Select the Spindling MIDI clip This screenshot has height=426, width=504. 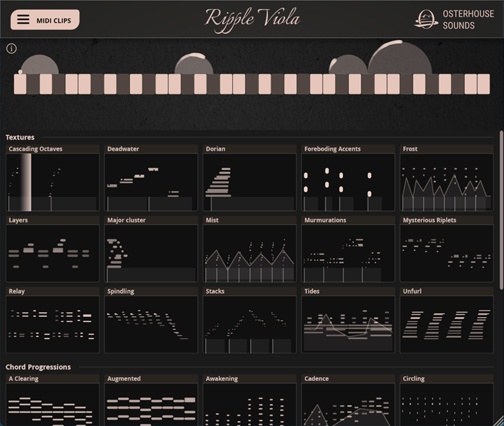pos(151,320)
